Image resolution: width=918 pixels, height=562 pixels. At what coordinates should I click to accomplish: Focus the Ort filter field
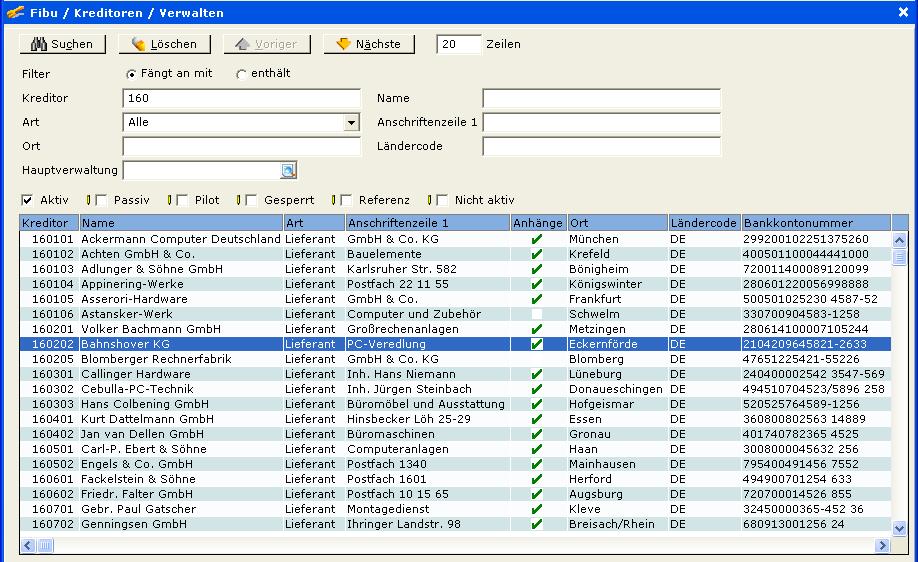[242, 146]
